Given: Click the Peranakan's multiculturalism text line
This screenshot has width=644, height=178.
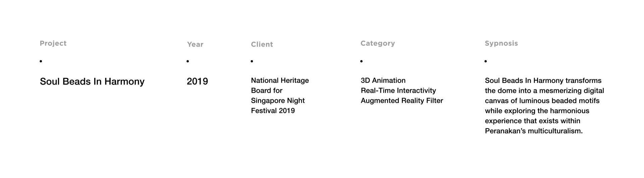Looking at the screenshot, I should (x=534, y=131).
